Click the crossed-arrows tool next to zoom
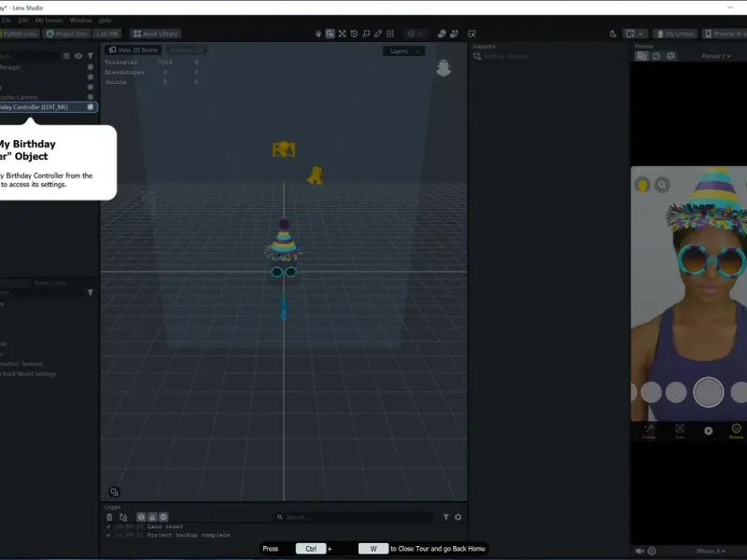 click(342, 34)
